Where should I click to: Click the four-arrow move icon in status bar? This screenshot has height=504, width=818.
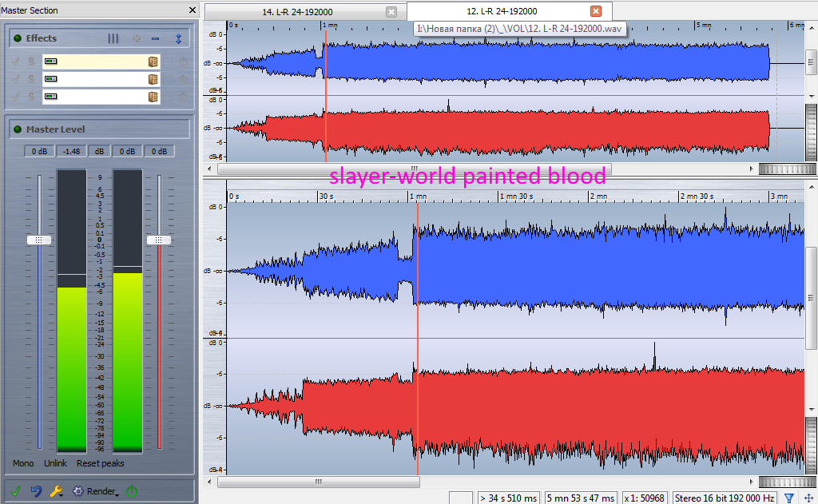(x=808, y=498)
